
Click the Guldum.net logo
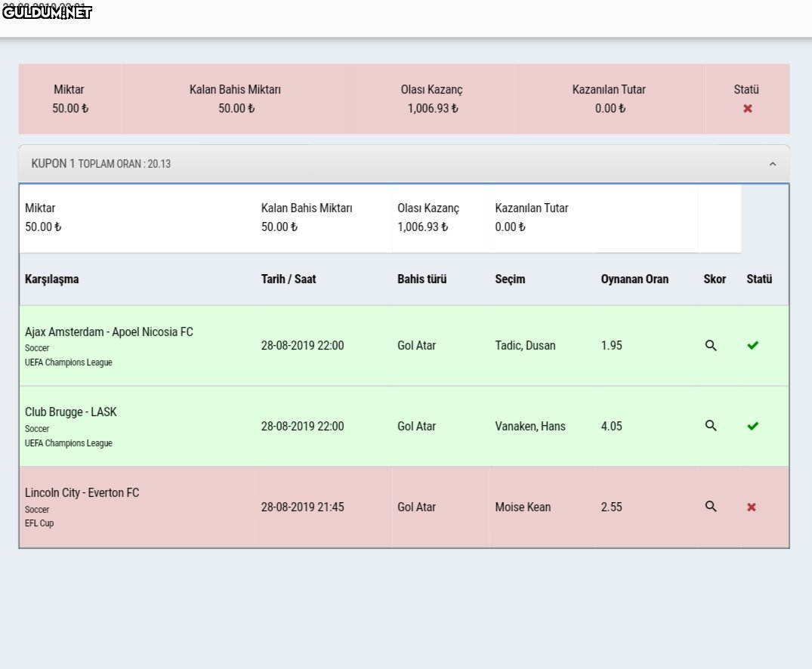47,12
